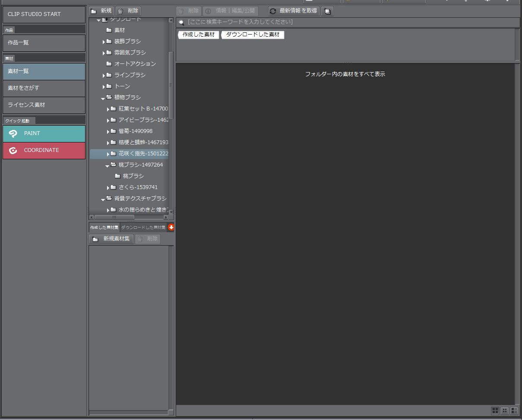Screen dimensions: 522x420
Task: Switch to ダウンロードした素材集 tab
Action: 143,227
